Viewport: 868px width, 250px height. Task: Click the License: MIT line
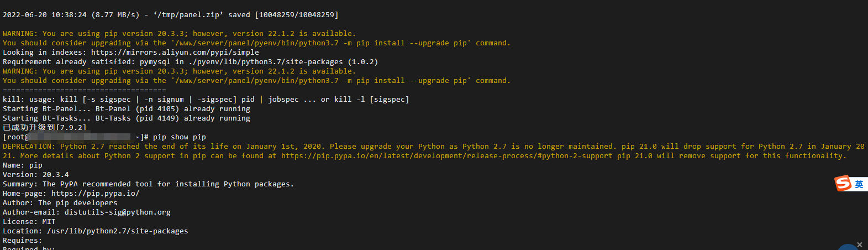pos(29,222)
